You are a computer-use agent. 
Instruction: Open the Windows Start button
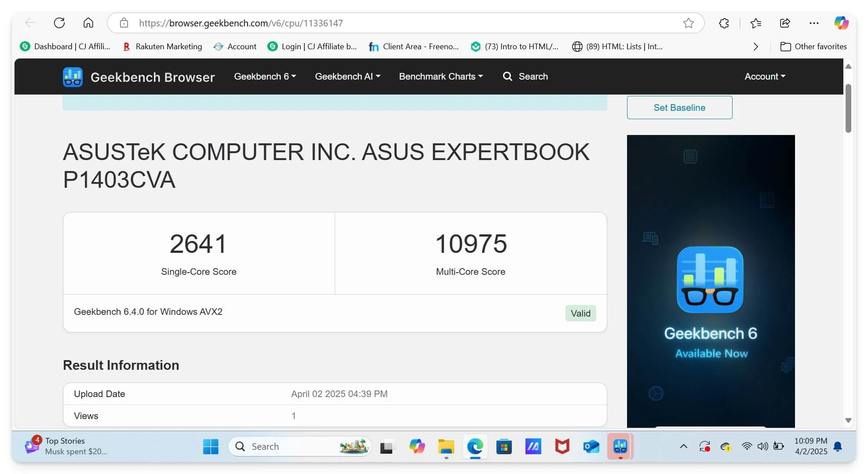click(211, 447)
